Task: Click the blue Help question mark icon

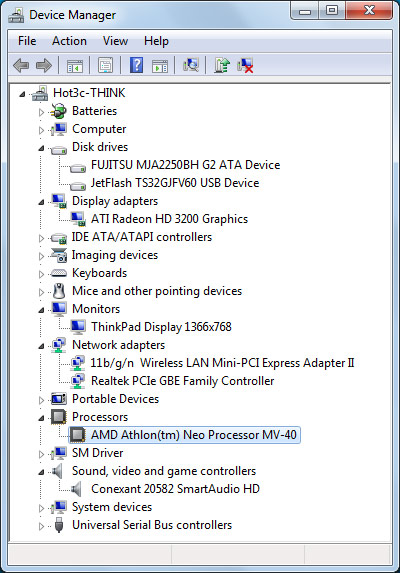Action: click(x=136, y=65)
